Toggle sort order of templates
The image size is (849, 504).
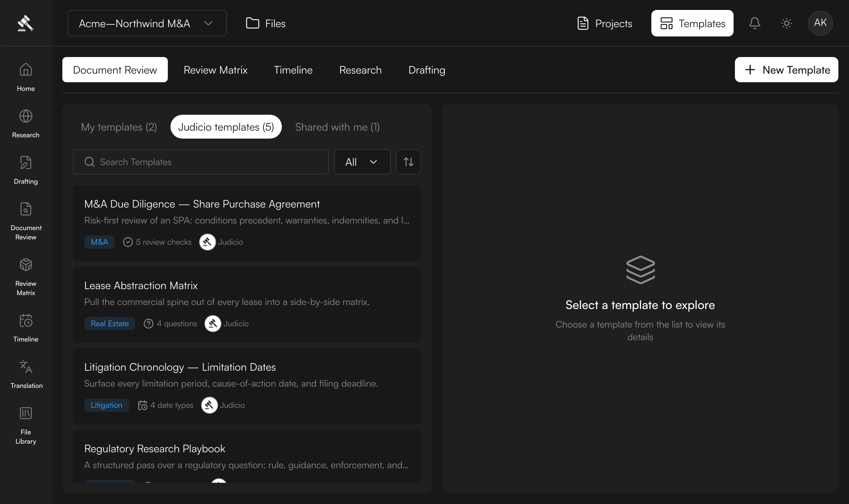click(x=408, y=162)
